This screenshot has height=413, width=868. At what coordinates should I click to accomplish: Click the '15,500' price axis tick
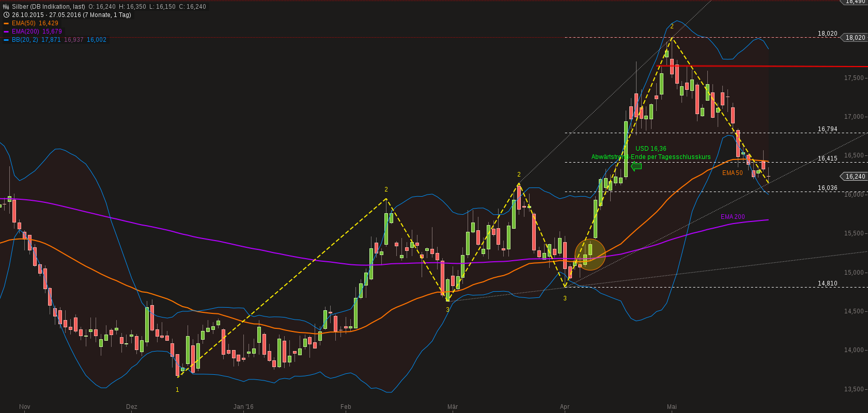coord(854,233)
